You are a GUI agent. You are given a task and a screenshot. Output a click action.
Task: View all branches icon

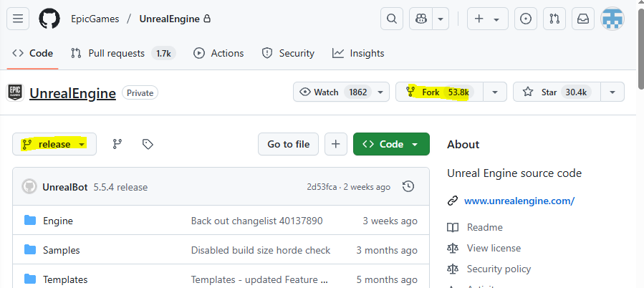coord(117,144)
